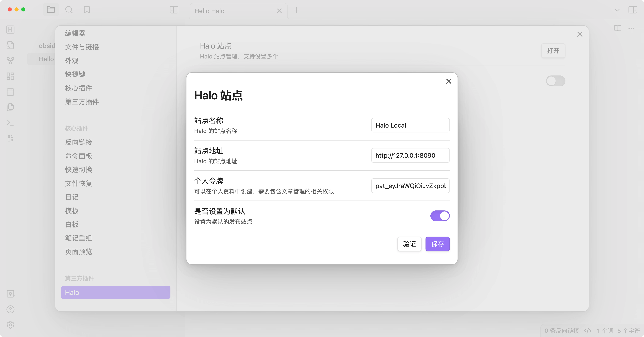Open 文件恢复 plugin settings

point(79,183)
